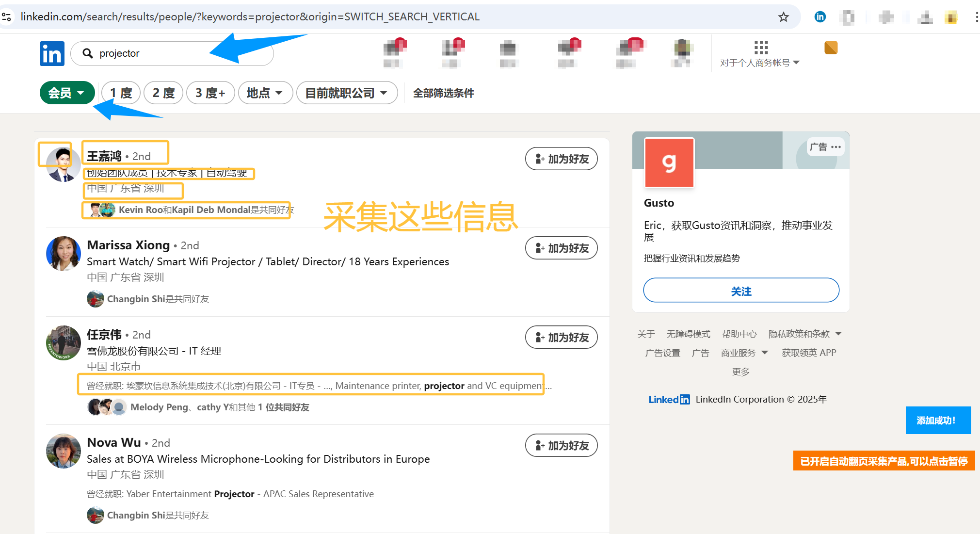Open the 地点 location dropdown

(265, 93)
